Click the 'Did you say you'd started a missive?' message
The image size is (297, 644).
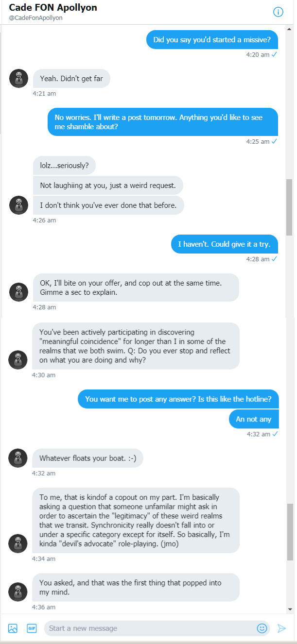point(212,39)
